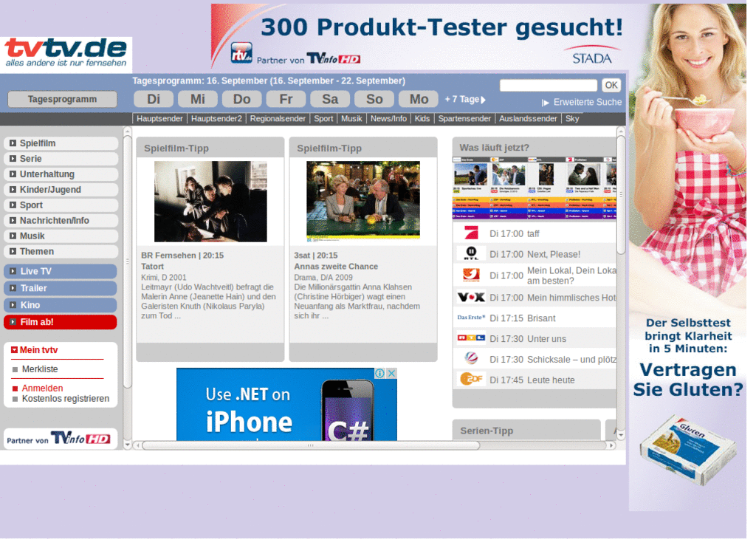Open the Spielfilm category
Screen dimensions: 756x548
click(x=61, y=143)
